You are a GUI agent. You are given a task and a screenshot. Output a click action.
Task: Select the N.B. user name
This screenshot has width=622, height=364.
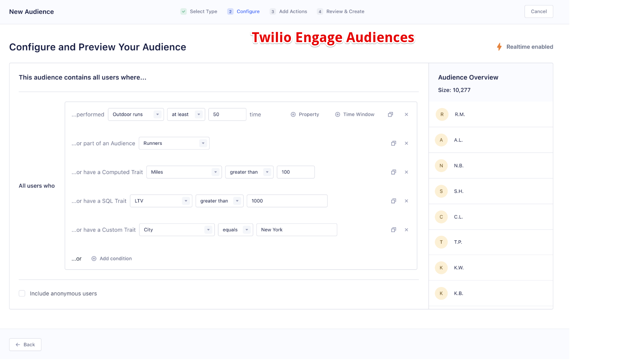[459, 166]
